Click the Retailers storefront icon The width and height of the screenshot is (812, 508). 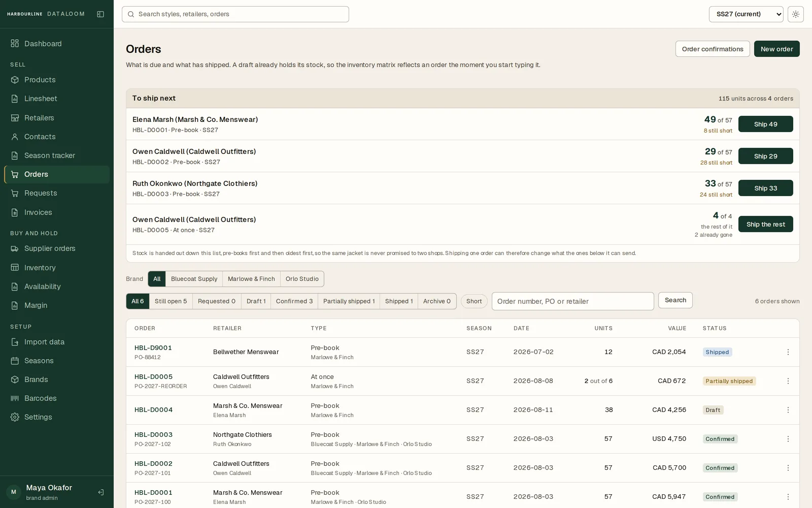click(15, 118)
